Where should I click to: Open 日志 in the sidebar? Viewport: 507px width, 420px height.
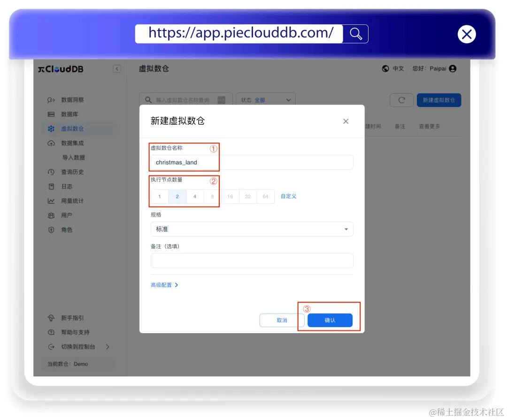[x=67, y=187]
